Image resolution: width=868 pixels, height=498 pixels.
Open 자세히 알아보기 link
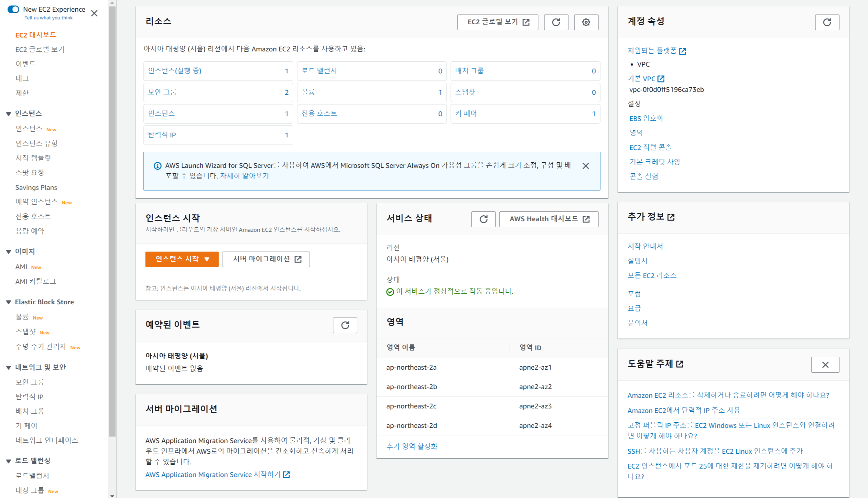tap(244, 176)
